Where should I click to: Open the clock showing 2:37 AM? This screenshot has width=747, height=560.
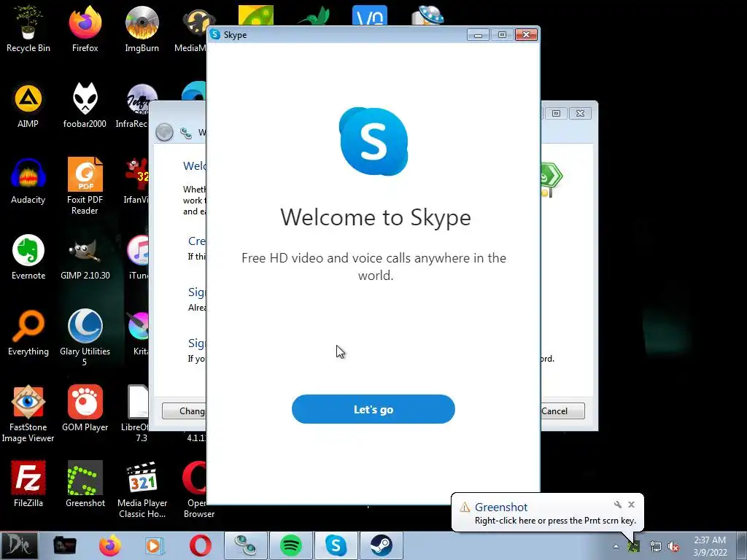[x=710, y=546]
